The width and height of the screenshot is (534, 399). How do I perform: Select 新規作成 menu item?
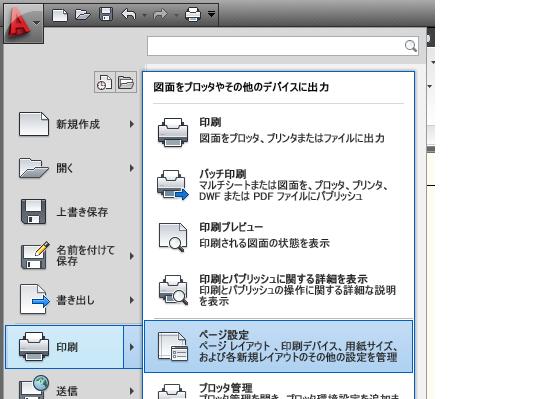point(74,124)
